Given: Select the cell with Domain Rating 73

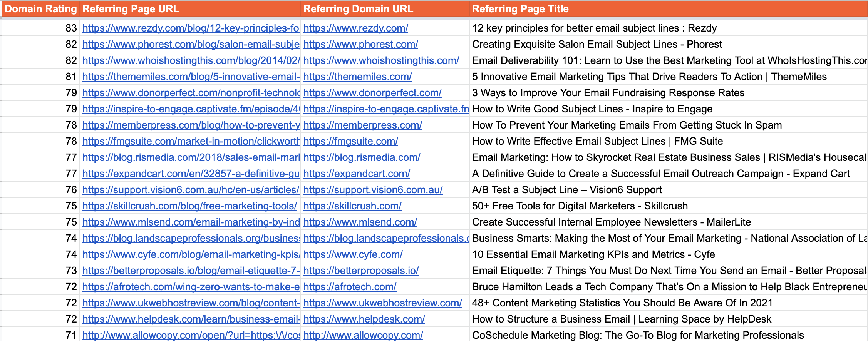Looking at the screenshot, I should pos(40,271).
